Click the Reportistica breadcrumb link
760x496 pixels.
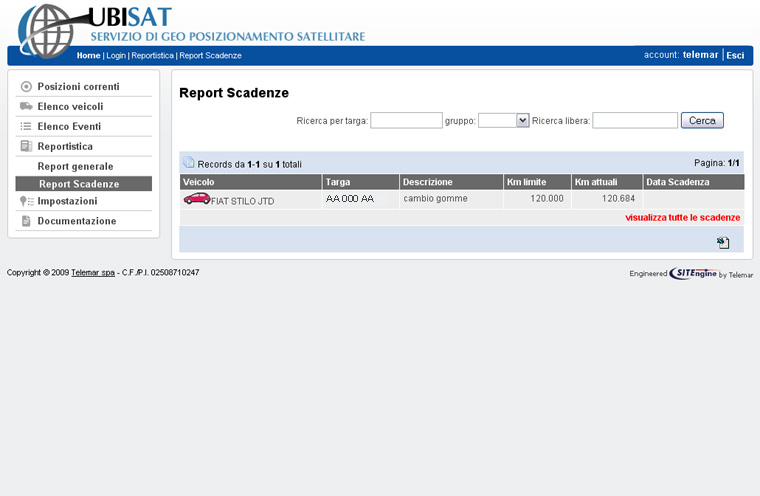tap(152, 55)
